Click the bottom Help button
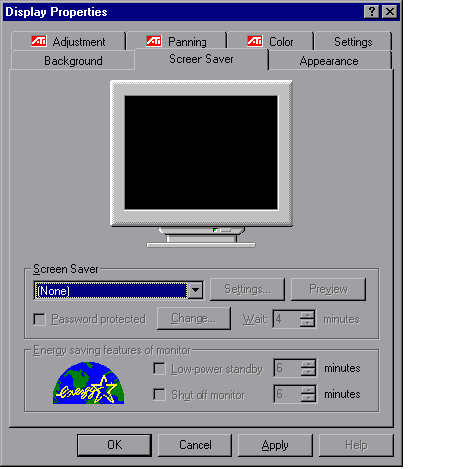 [x=356, y=445]
